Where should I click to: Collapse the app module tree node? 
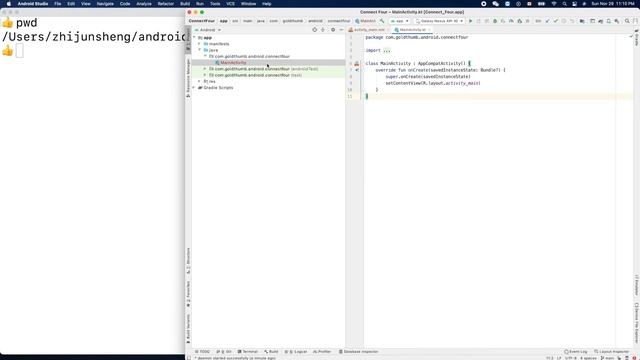tap(194, 38)
